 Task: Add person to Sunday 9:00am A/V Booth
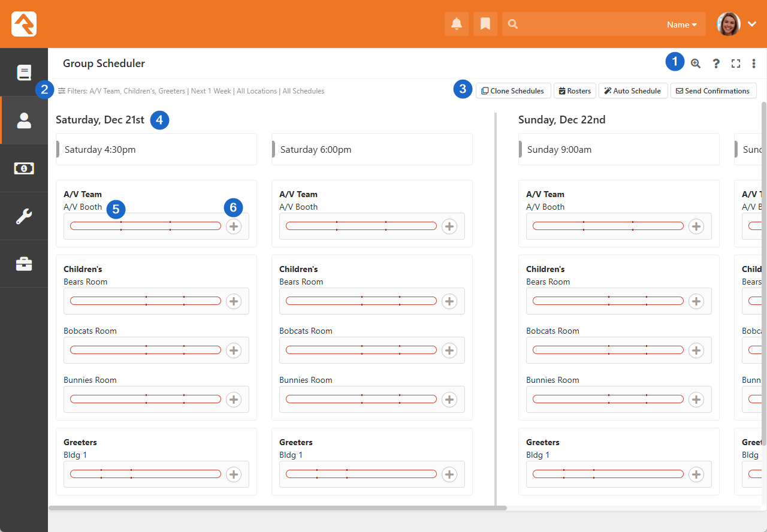point(696,226)
